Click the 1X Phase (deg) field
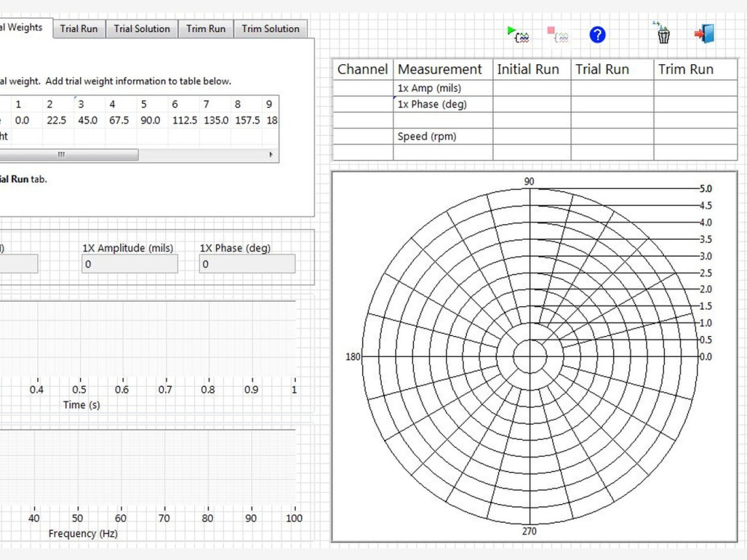Image resolution: width=747 pixels, height=560 pixels. point(247,264)
